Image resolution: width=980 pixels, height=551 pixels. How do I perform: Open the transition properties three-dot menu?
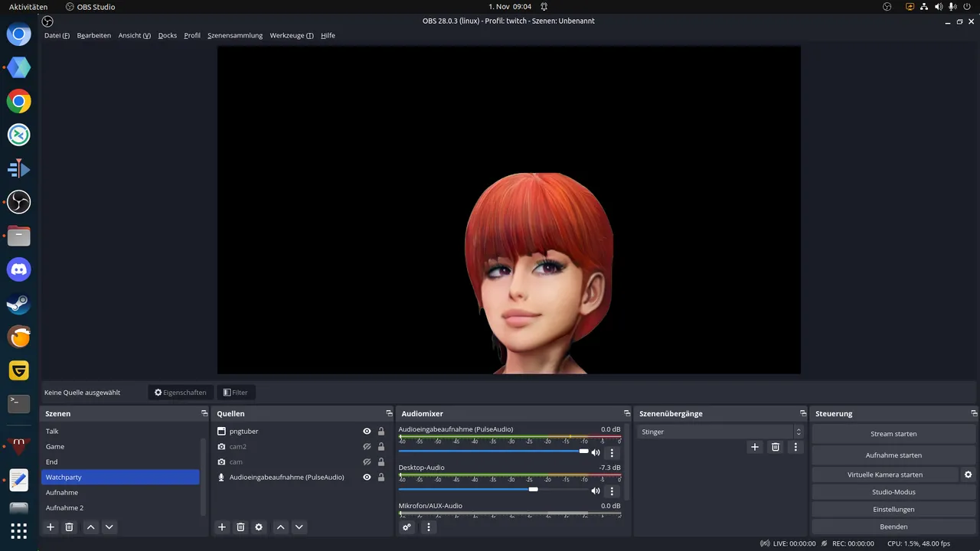click(795, 447)
